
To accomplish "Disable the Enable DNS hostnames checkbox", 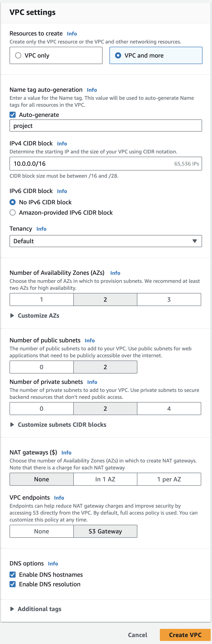I will click(13, 575).
